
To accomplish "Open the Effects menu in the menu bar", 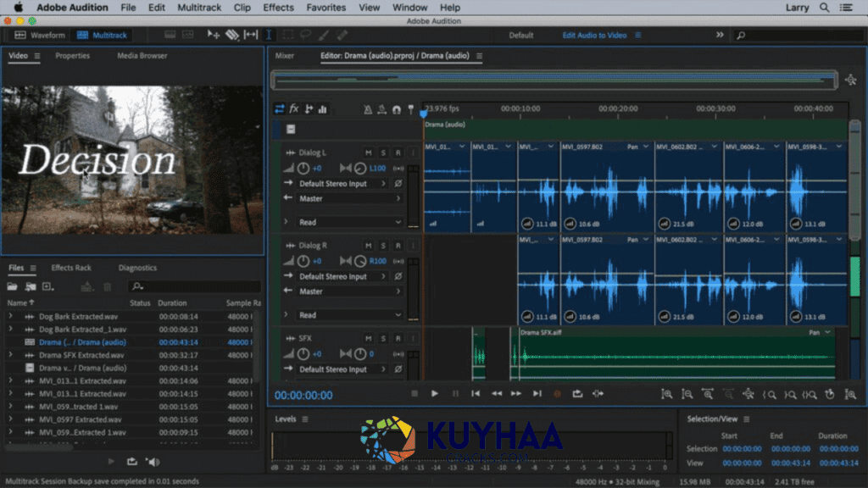I will tap(278, 8).
